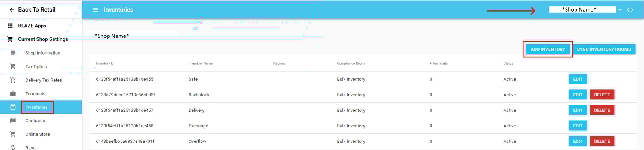
Task: Click the Reset circular arrow icon
Action: [x=13, y=147]
